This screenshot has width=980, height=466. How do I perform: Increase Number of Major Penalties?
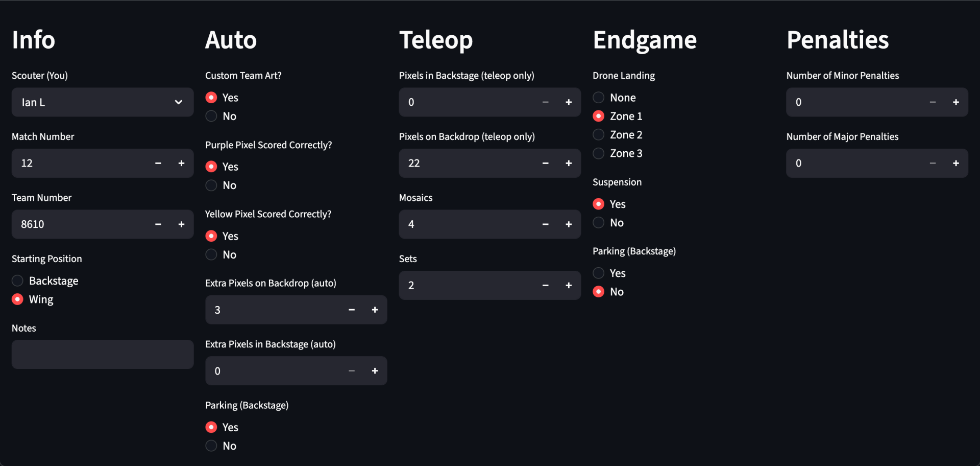956,163
